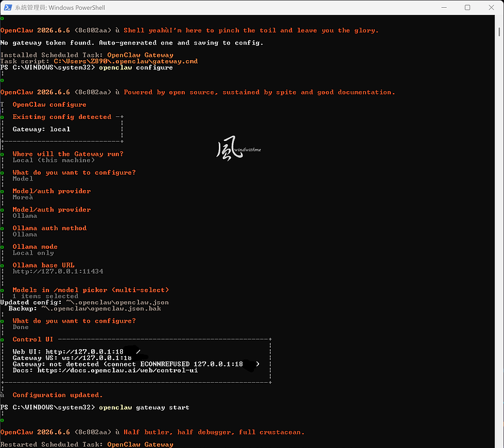Screen dimensions: 504x448
Task: Click the vertical scrollbar thumb
Action: click(x=499, y=32)
